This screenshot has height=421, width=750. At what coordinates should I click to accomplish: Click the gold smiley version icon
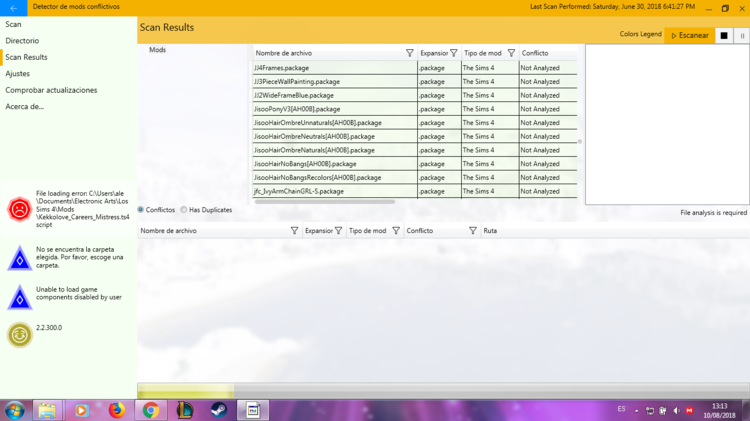coord(20,334)
